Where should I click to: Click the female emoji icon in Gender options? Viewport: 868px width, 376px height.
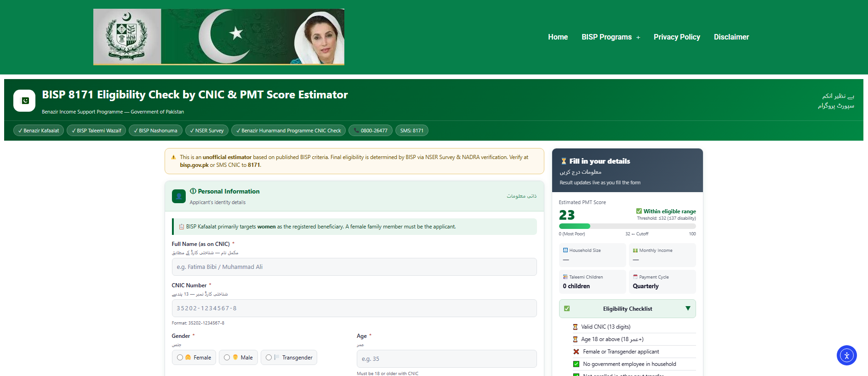pyautogui.click(x=188, y=358)
